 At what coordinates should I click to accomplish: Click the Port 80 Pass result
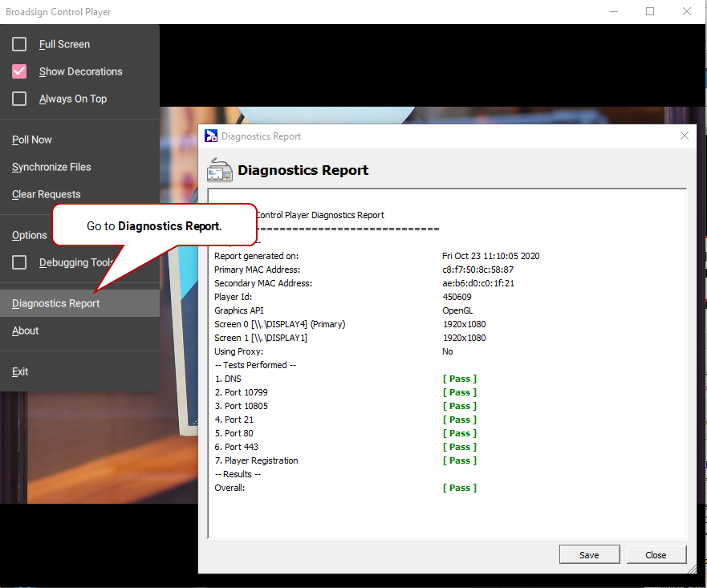(460, 433)
